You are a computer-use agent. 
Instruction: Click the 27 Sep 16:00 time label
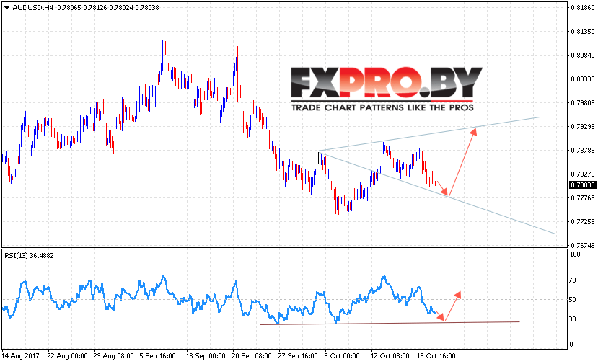[298, 356]
